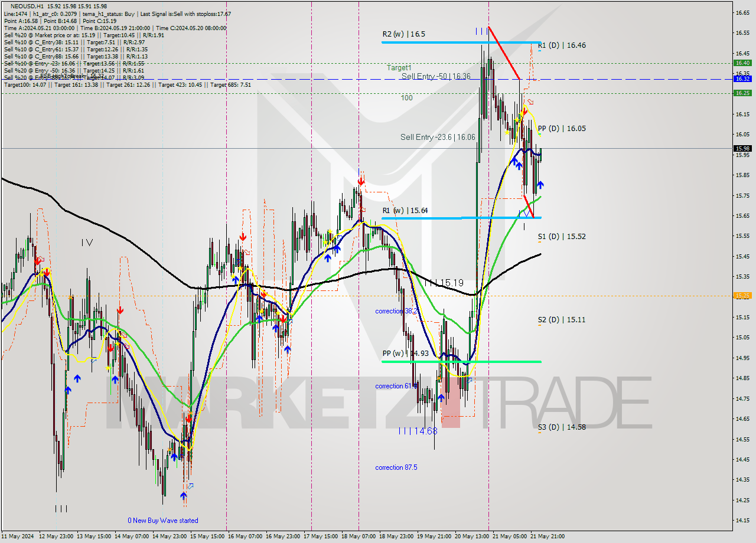The height and width of the screenshot is (543, 756).
Task: Click the 'R2 (w) | 16.5' resistance label
Action: tap(403, 34)
